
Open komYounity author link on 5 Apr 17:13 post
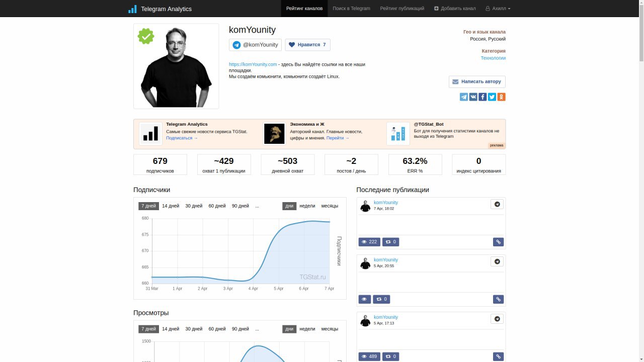[x=386, y=317]
